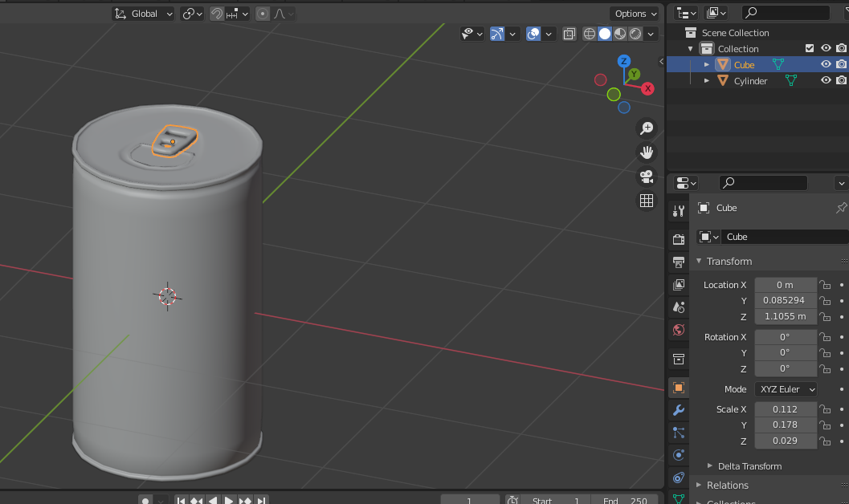Toggle orthographic perspective grid icon
Viewport: 849px width, 504px height.
click(x=647, y=201)
